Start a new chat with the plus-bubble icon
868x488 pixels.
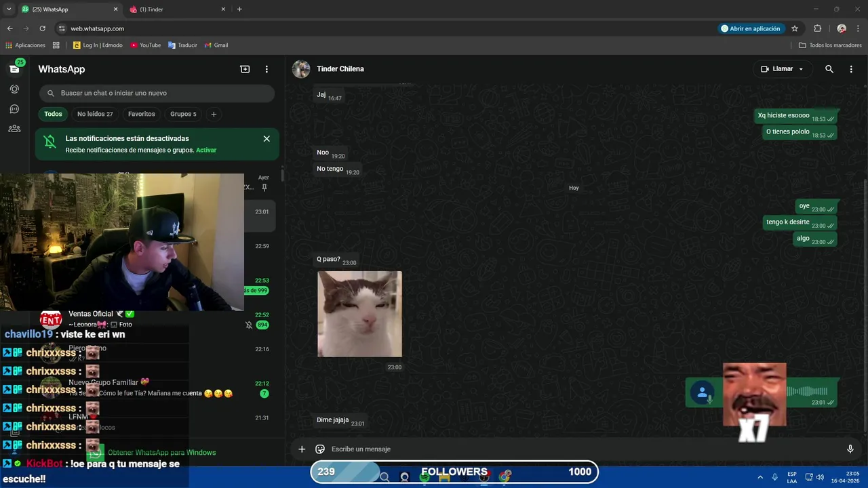pos(245,69)
